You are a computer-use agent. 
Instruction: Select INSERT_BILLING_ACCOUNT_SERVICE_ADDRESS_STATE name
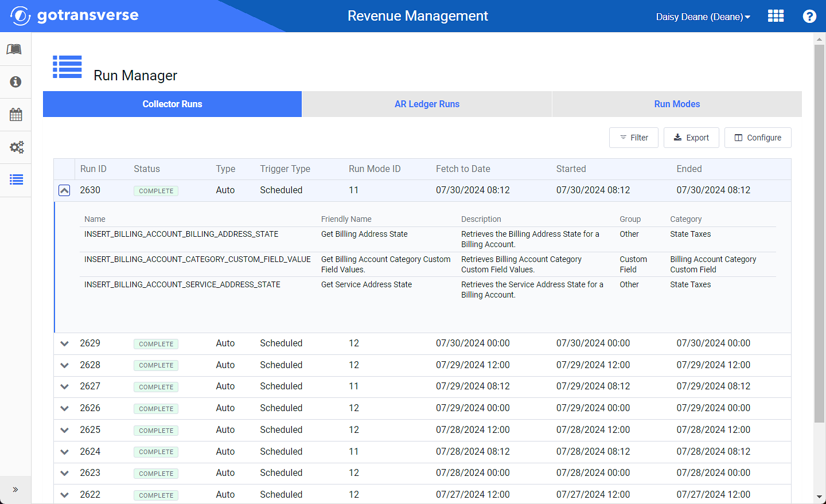point(182,284)
